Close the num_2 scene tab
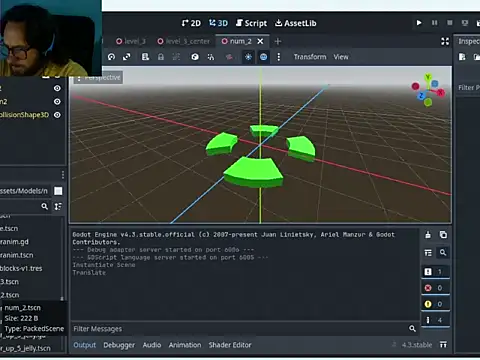This screenshot has width=480, height=360. pyautogui.click(x=260, y=41)
